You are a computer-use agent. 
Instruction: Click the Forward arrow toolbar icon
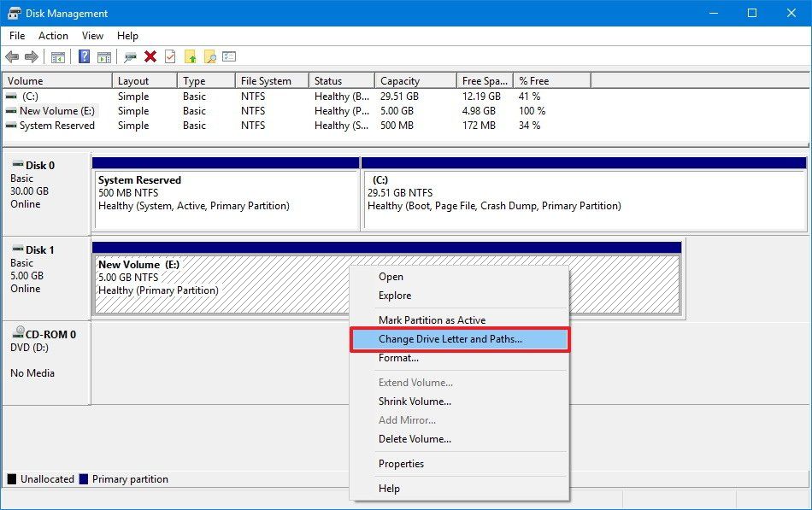(32, 57)
